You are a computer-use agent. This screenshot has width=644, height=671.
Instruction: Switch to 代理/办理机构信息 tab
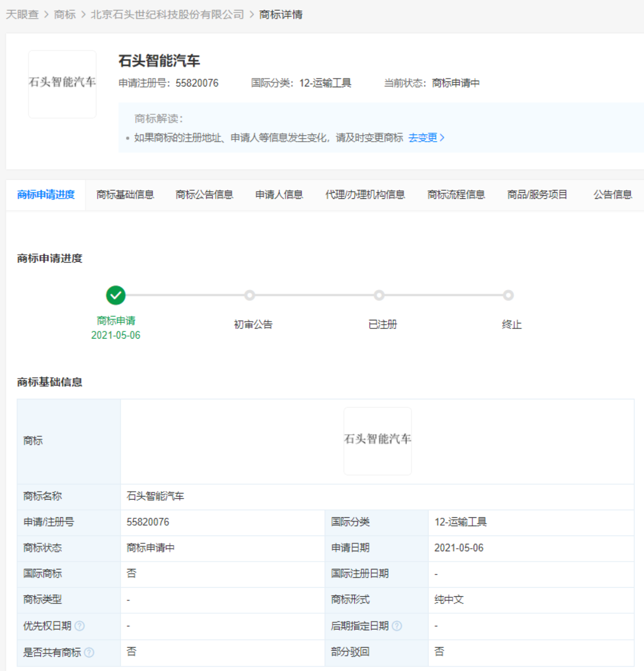[x=365, y=195]
